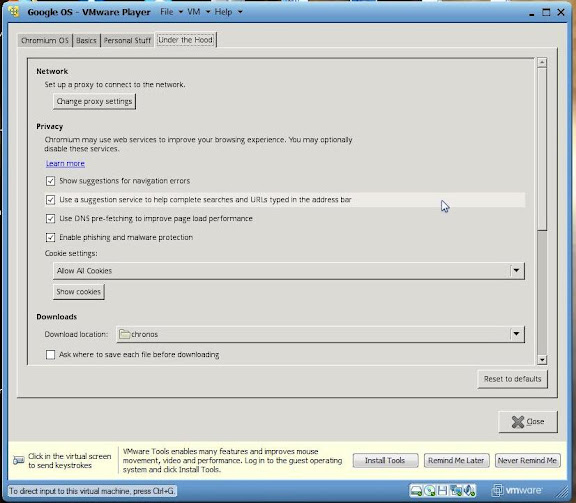Select the Under the Hood tab
Viewport: 576px width, 503px height.
(x=186, y=40)
